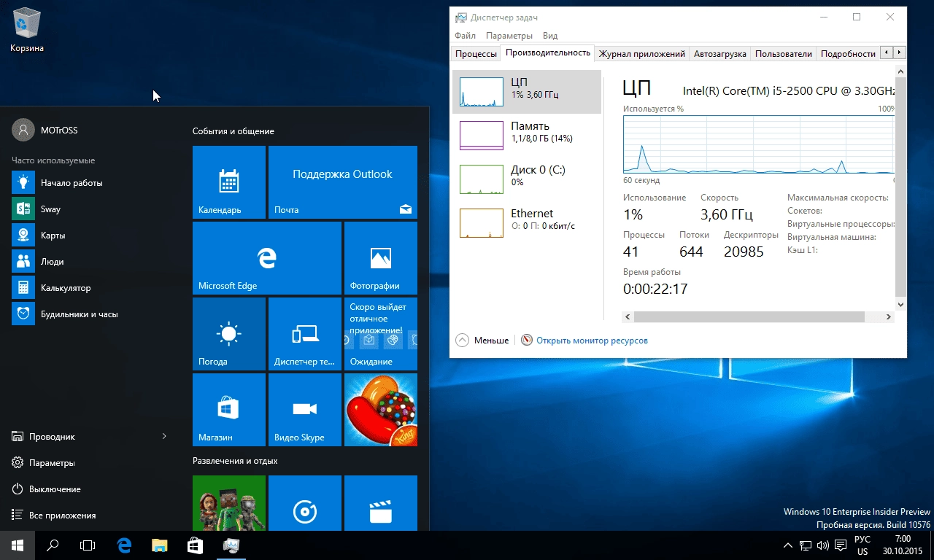Open the Xbox avatars tile
934x560 pixels.
click(229, 503)
